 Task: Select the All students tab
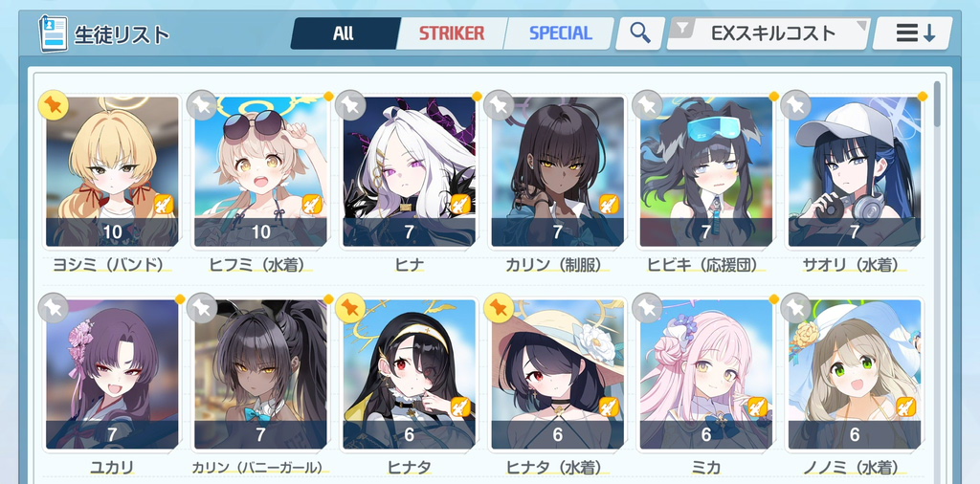pos(344,33)
